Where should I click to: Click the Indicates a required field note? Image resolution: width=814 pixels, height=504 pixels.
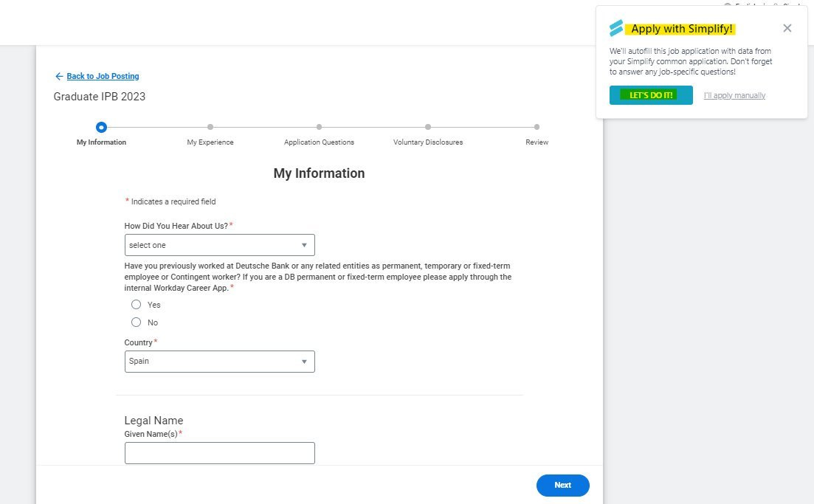coord(170,201)
